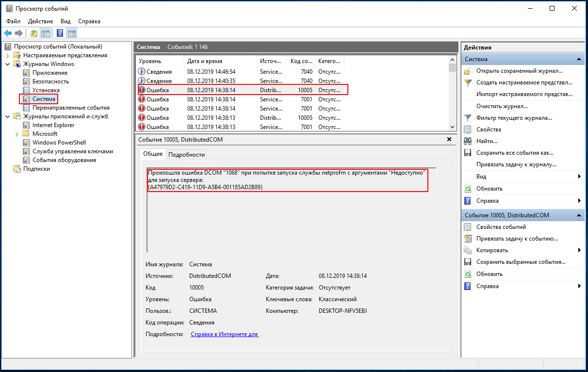Click the save icon for Сохранить все события как
The image size is (588, 372).
pyautogui.click(x=468, y=153)
